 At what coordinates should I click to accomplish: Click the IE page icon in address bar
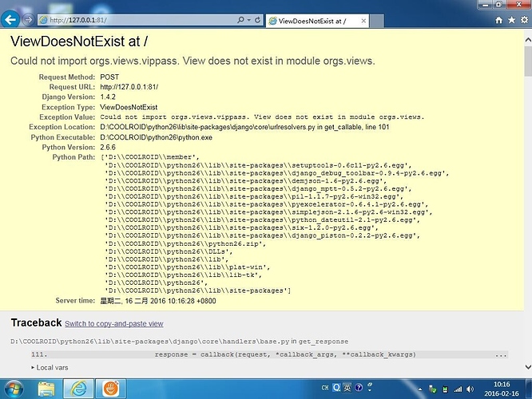coord(43,20)
